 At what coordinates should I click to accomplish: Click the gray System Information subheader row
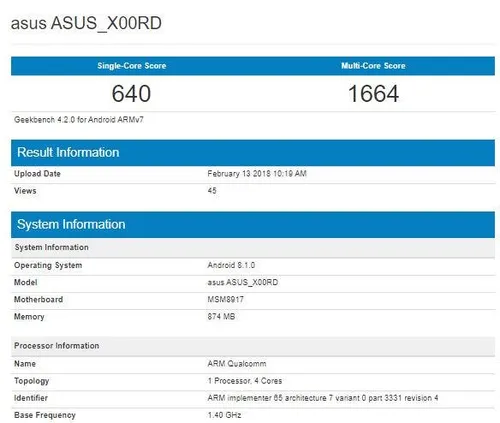253,247
